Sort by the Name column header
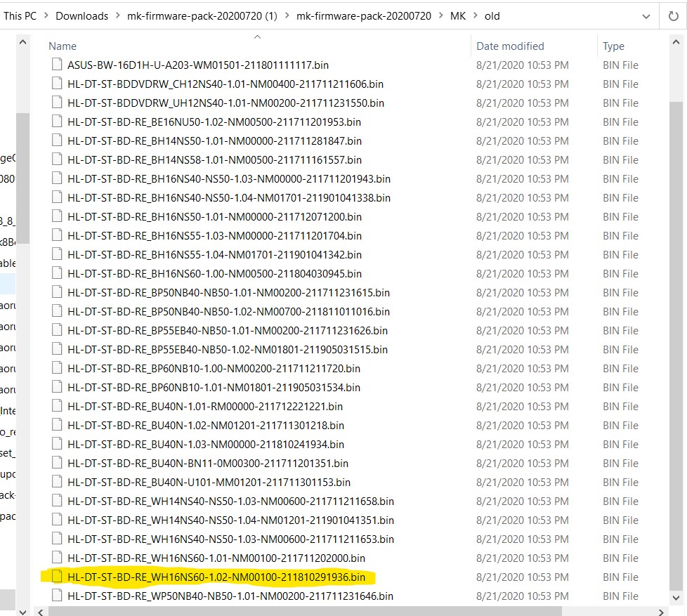Viewport: 687px width, 616px height. point(63,46)
